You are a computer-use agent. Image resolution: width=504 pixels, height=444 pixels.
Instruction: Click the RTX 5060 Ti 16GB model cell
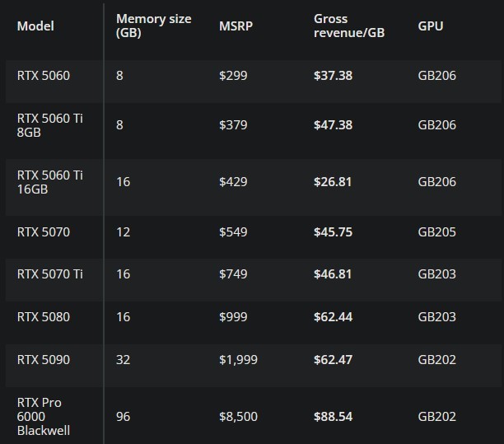pos(50,182)
